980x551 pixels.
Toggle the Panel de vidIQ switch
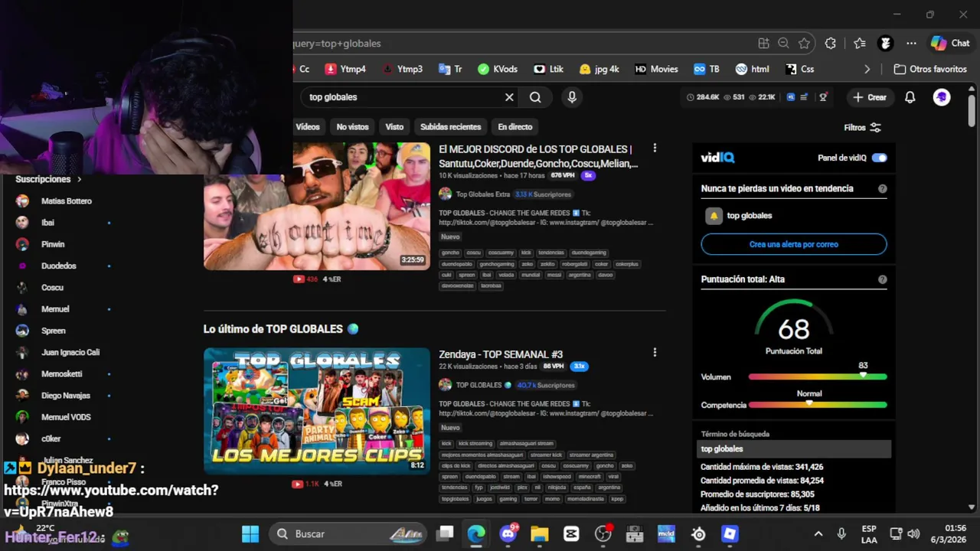click(x=880, y=158)
